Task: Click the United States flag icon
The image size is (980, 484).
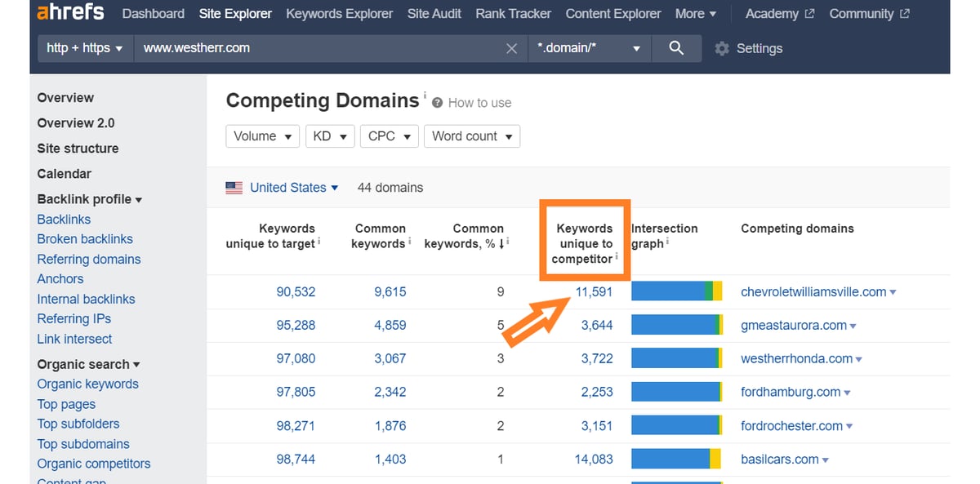Action: click(234, 188)
